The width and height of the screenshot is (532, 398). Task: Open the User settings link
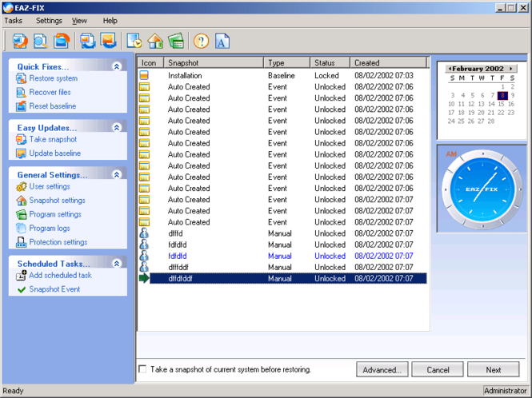tap(50, 186)
